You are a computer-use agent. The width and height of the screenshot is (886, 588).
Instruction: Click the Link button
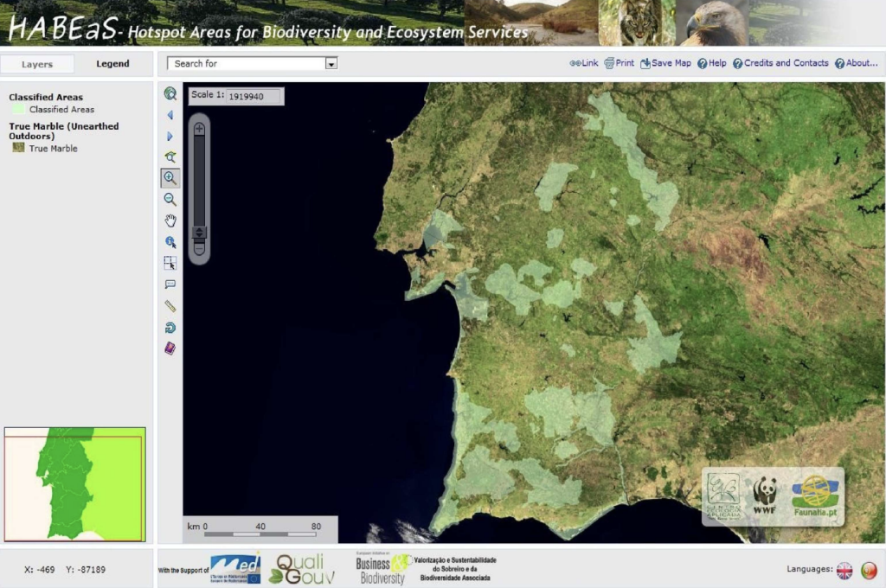pos(584,63)
